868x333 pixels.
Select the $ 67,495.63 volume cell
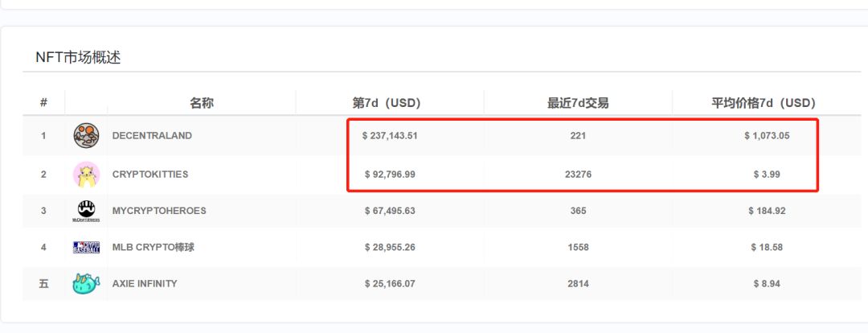point(390,211)
